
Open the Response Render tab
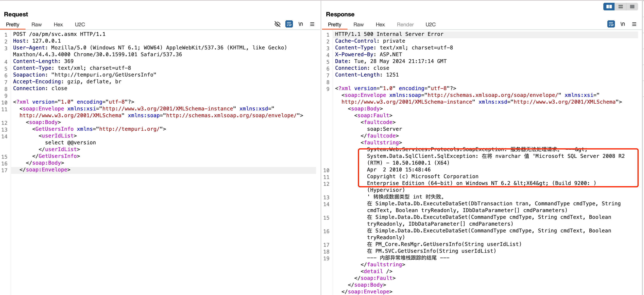point(405,25)
